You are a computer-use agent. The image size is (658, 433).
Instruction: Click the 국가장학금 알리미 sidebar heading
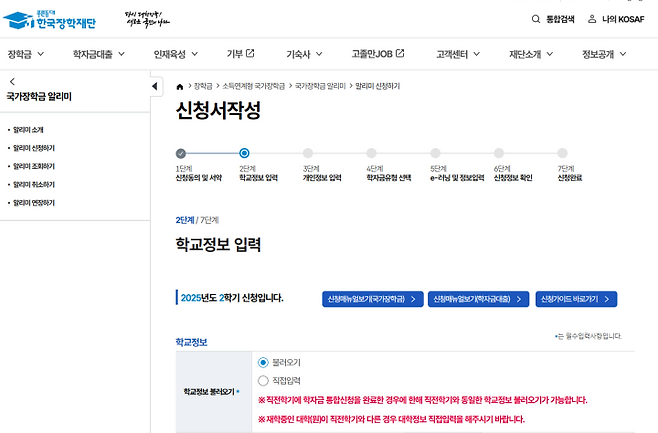pos(39,97)
